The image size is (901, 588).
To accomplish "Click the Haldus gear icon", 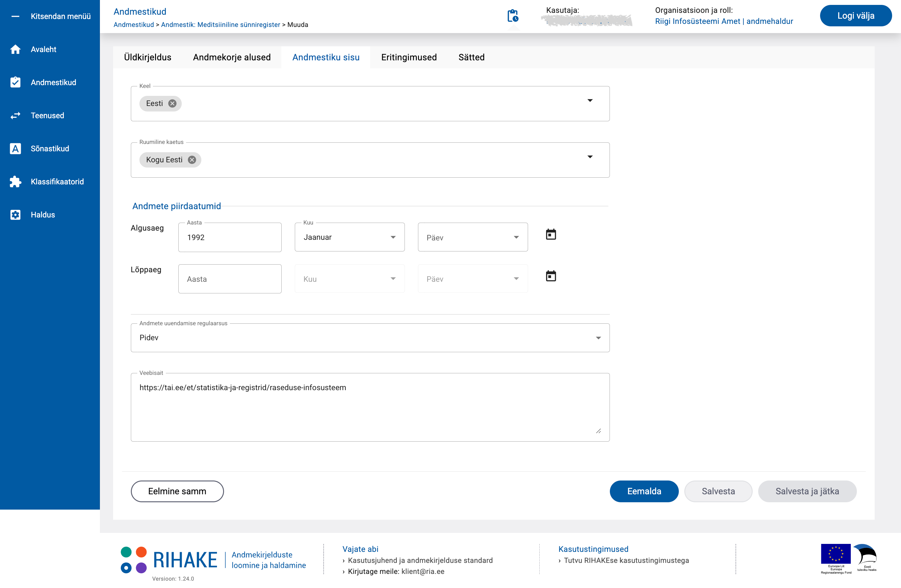I will pyautogui.click(x=15, y=215).
